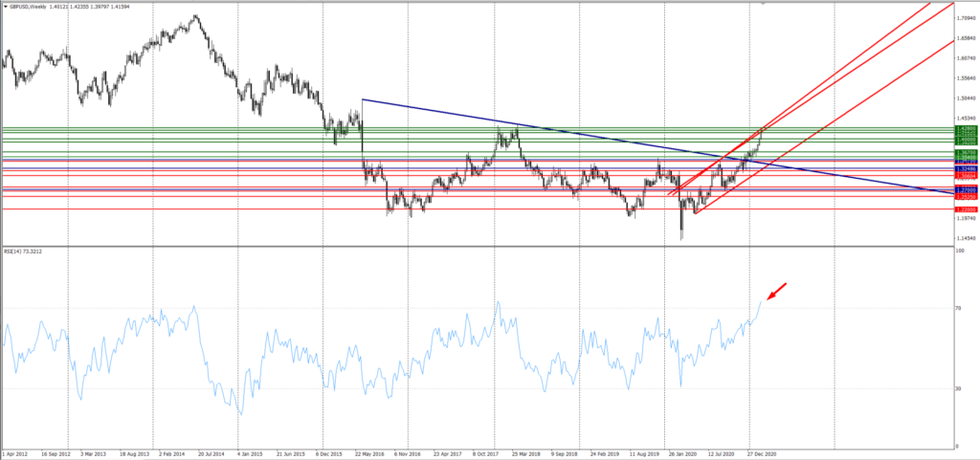Click the 1.42800 green price label
Image resolution: width=980 pixels, height=460 pixels.
(x=967, y=127)
